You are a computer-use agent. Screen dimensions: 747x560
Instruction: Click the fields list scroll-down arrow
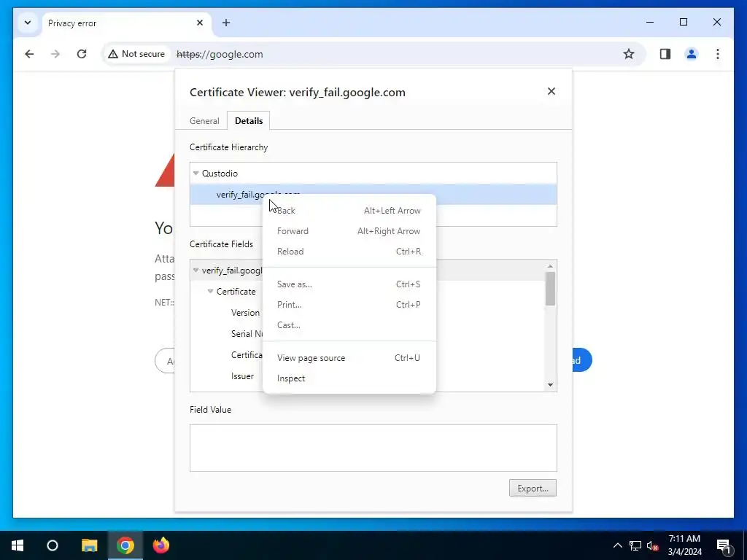coord(550,385)
